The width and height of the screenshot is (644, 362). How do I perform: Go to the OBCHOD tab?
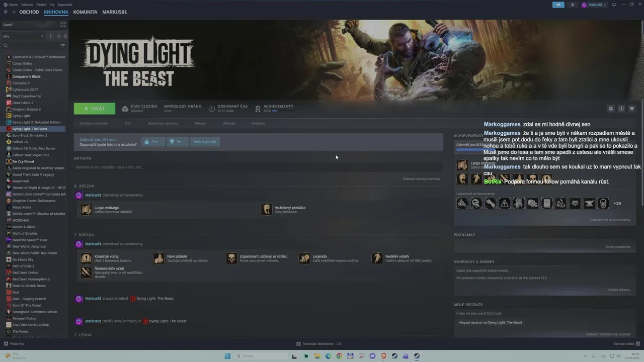click(29, 12)
